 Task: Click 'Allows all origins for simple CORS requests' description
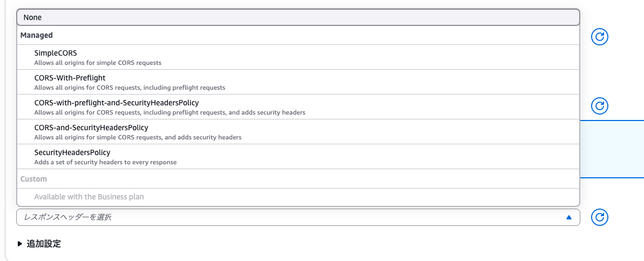pos(98,63)
